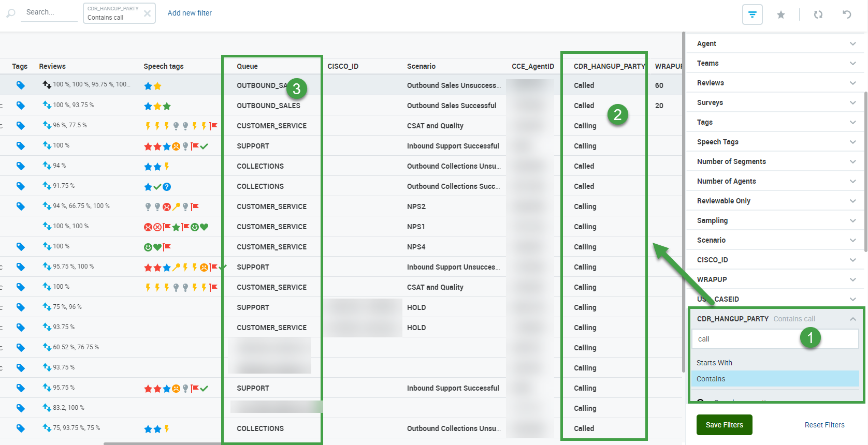This screenshot has width=868, height=445.
Task: Select the Contains filter option
Action: pyautogui.click(x=711, y=379)
